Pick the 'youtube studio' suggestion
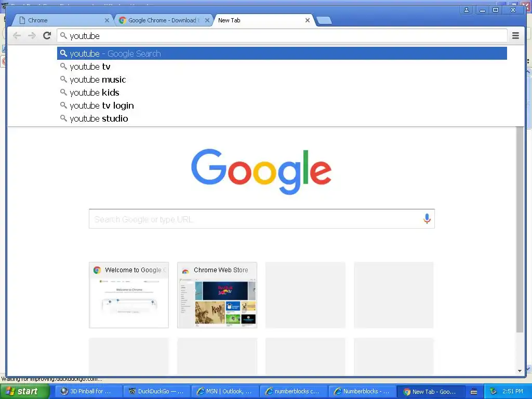Viewport: 532px width, 399px height. 282,118
